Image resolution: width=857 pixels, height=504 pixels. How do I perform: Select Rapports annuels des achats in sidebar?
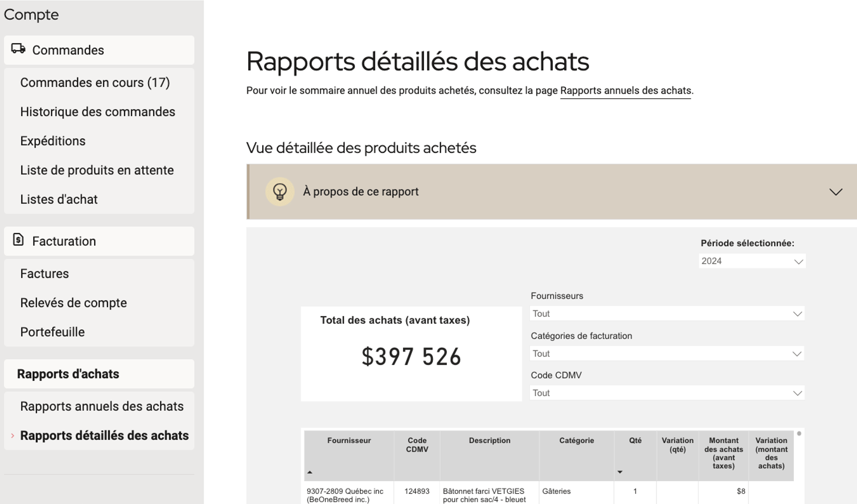[x=102, y=406]
